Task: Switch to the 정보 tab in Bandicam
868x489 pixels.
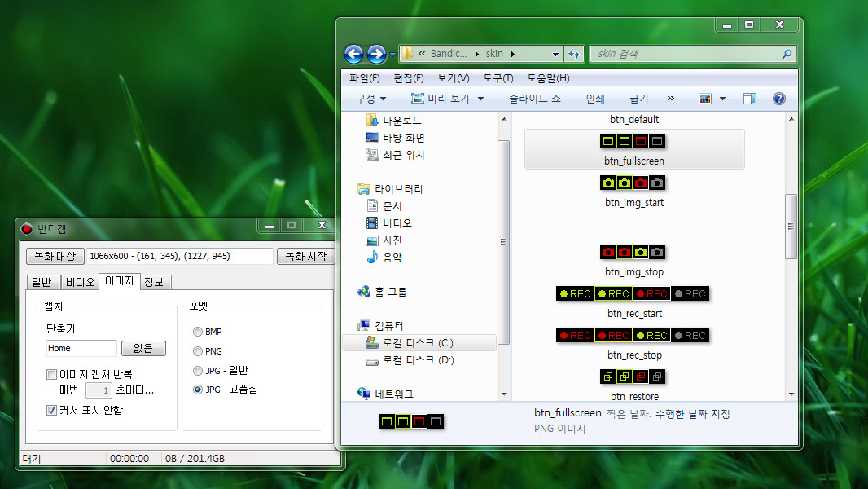Action: pyautogui.click(x=155, y=283)
